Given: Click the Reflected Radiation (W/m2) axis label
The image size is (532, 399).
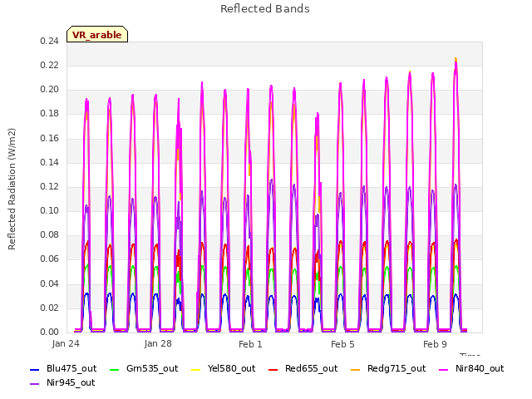Looking at the screenshot, I should click(12, 189).
